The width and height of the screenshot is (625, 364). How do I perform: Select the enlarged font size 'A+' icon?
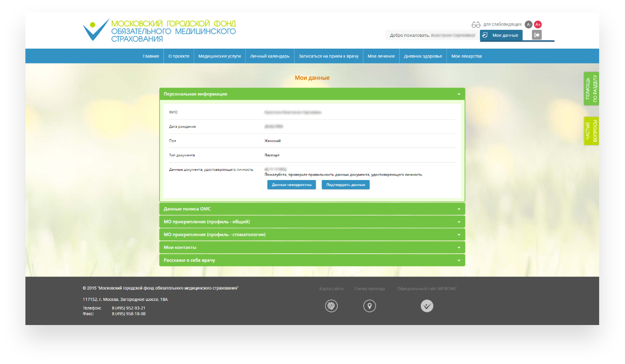(538, 25)
